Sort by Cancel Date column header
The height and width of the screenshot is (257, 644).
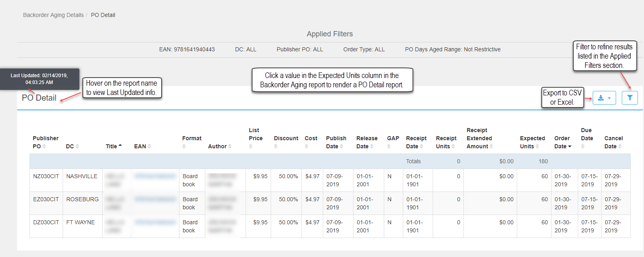613,142
